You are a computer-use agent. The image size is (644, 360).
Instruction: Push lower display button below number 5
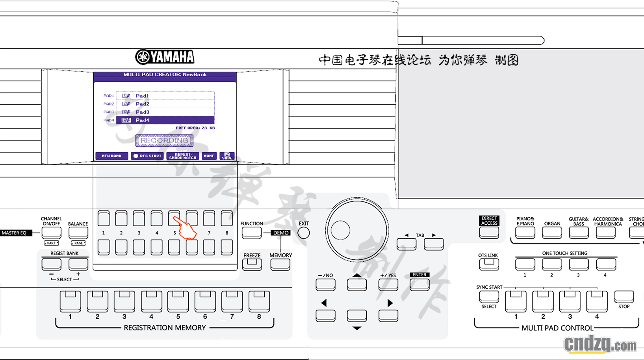(174, 247)
